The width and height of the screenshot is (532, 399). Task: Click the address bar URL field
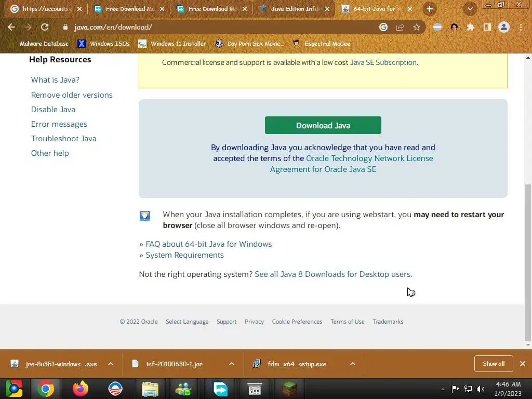tap(217, 27)
